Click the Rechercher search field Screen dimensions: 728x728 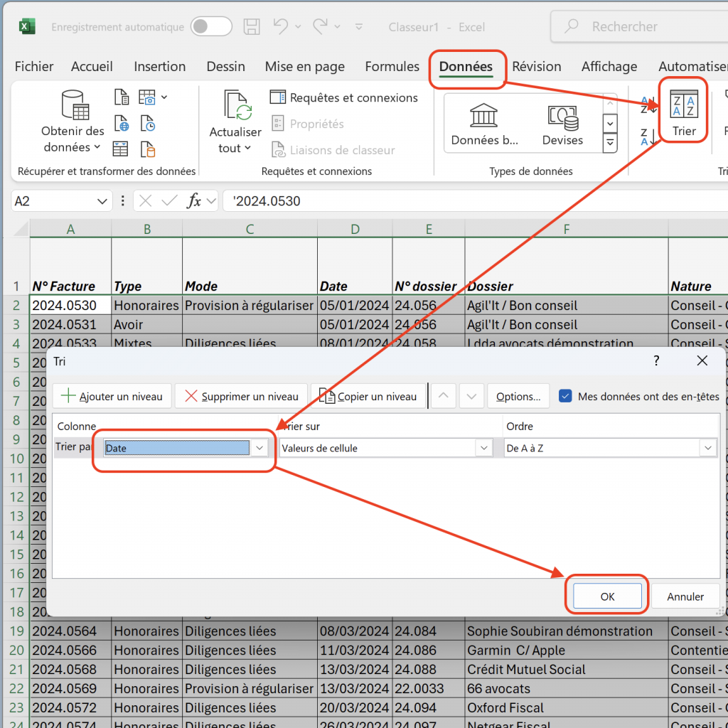(640, 27)
